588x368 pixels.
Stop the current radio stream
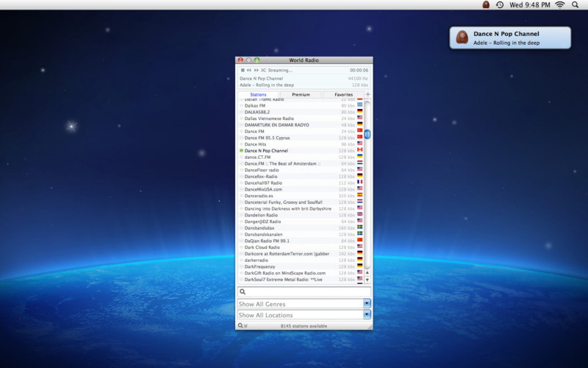[242, 70]
